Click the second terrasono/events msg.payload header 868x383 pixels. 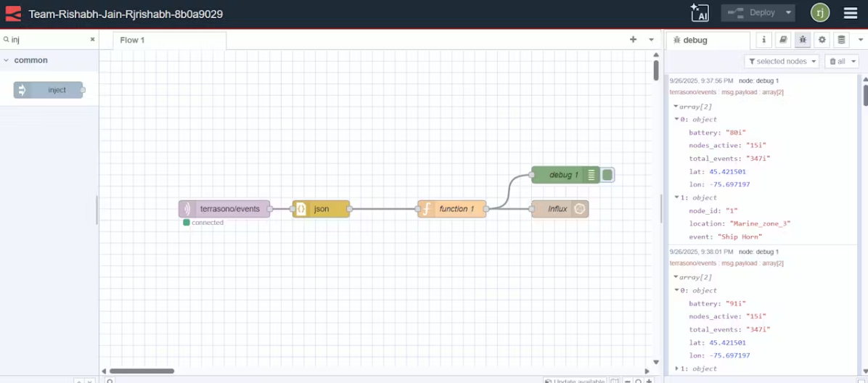point(726,263)
